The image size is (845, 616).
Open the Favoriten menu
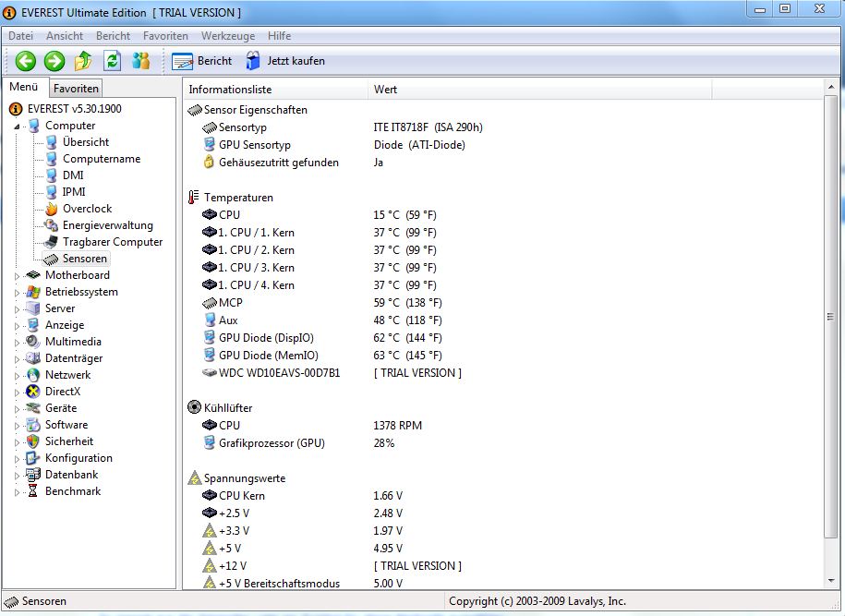[x=165, y=36]
